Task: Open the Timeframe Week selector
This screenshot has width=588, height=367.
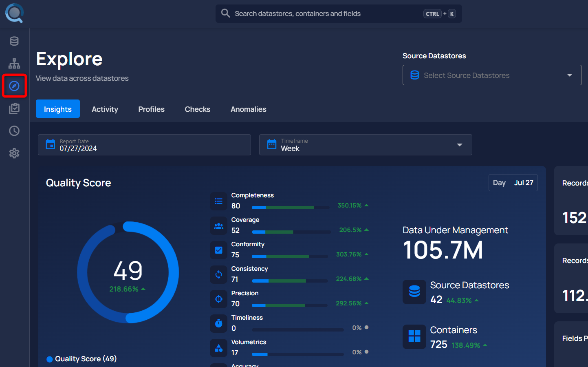Action: [x=366, y=145]
